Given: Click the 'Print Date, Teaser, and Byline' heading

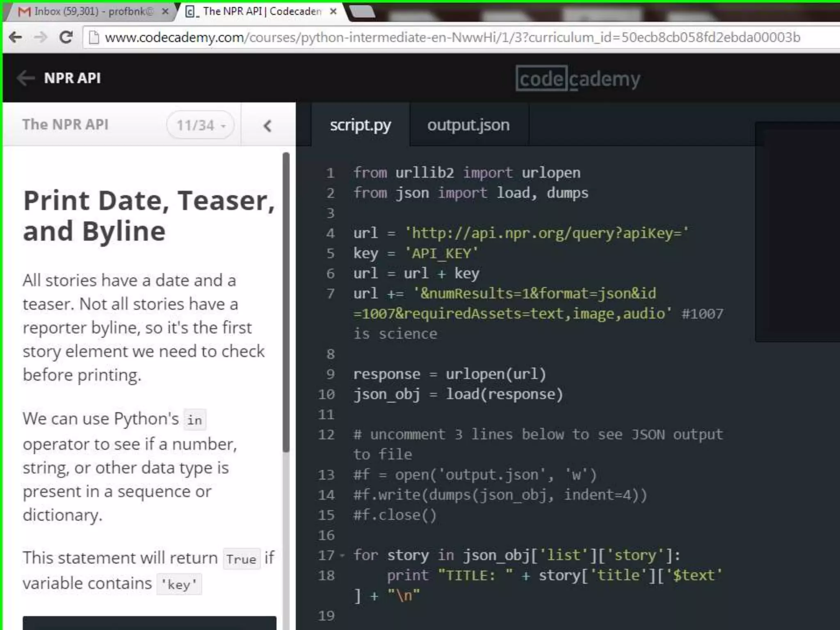Looking at the screenshot, I should (149, 216).
